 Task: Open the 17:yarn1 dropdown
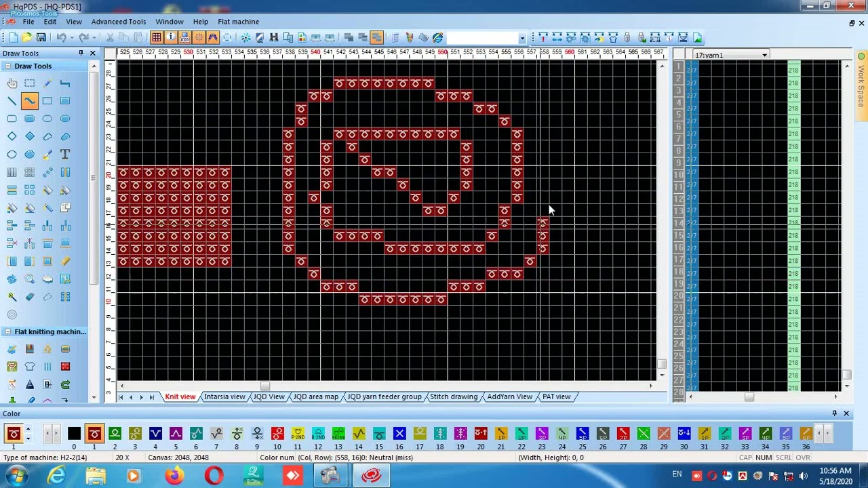pyautogui.click(x=764, y=55)
